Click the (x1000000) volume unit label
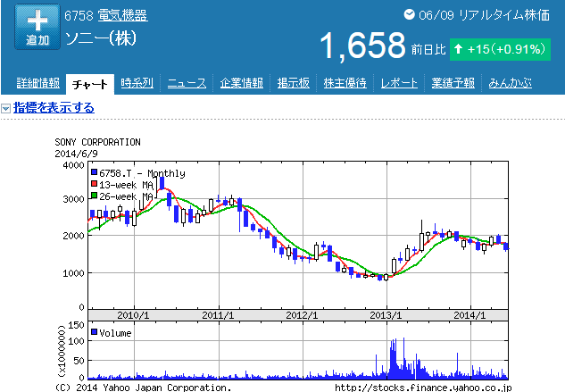 (x=62, y=350)
